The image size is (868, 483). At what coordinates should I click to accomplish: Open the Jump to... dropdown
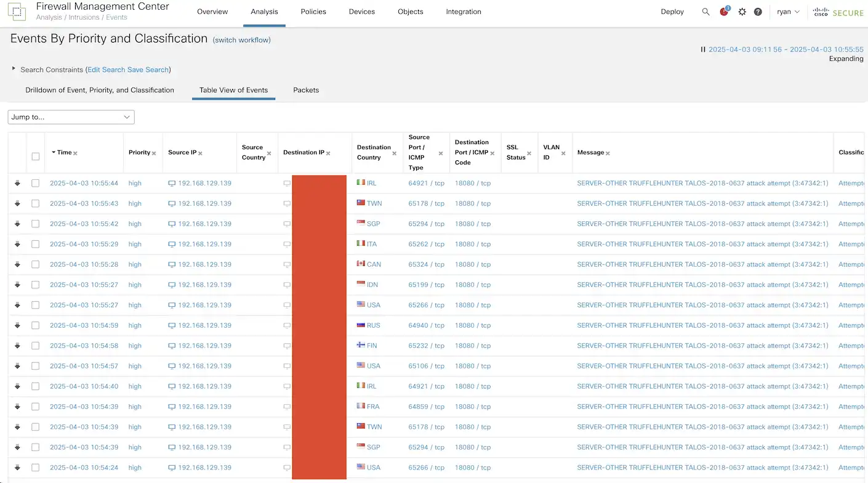[71, 116]
